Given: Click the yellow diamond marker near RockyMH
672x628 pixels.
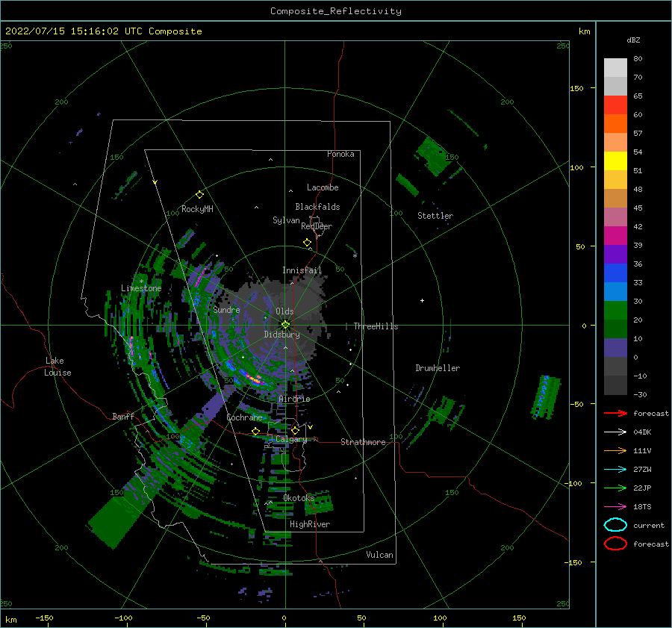Looking at the screenshot, I should tap(199, 195).
